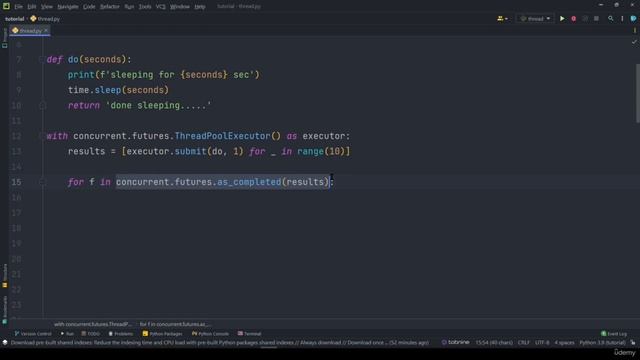Screen dimensions: 640x360
Task: Close the thread.py editor tab
Action: pos(46,31)
